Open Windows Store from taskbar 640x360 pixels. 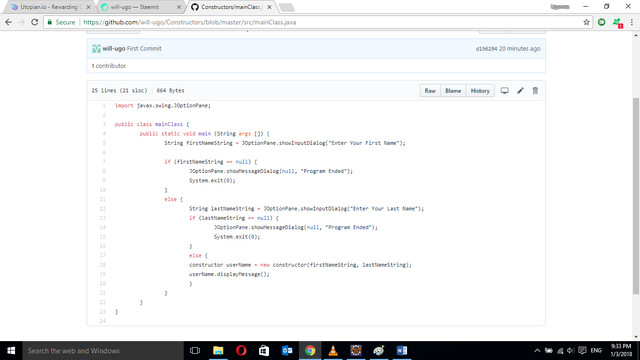click(x=264, y=351)
